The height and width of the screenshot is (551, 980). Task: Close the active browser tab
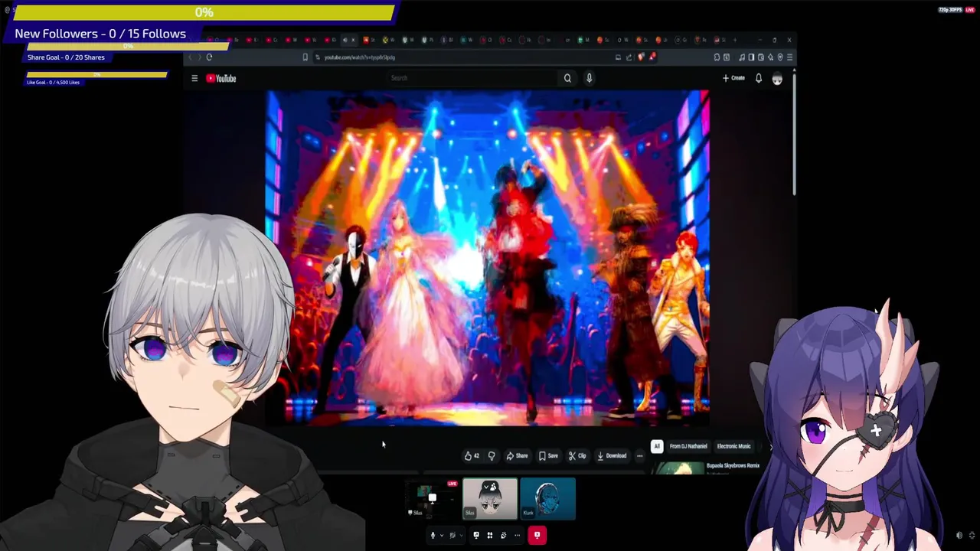[352, 40]
